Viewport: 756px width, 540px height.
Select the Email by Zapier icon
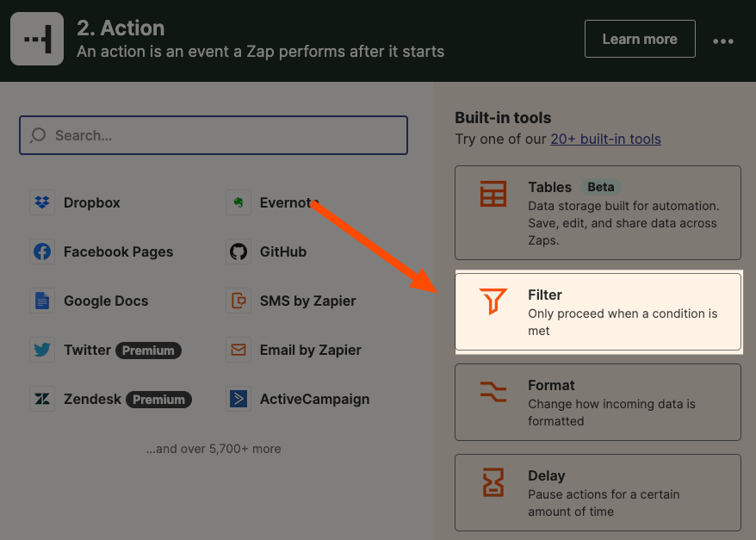pos(239,350)
